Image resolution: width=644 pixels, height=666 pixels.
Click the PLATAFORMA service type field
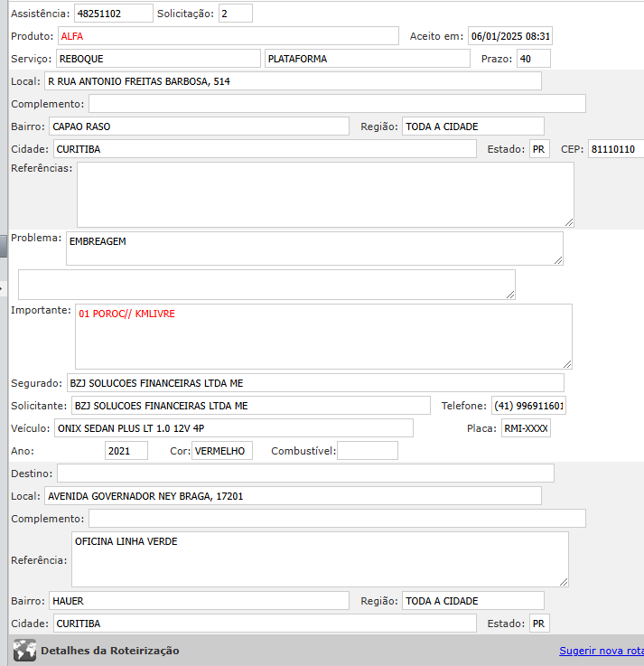(368, 58)
